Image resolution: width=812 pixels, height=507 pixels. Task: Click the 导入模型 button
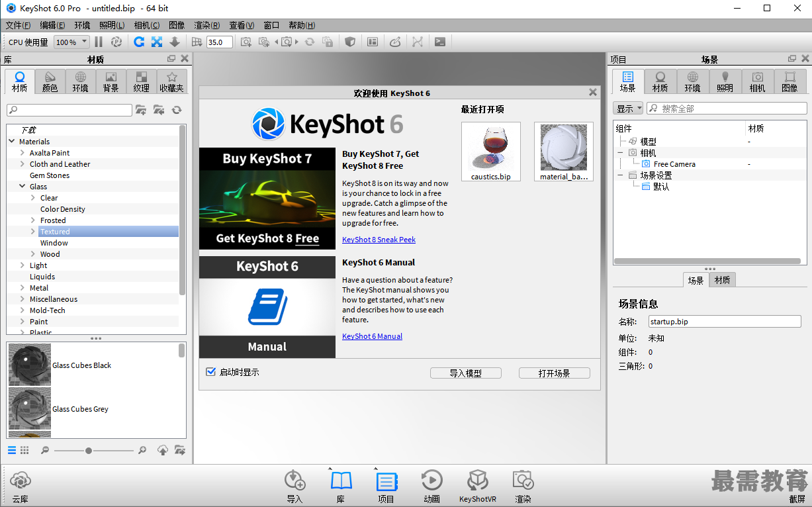coord(465,373)
